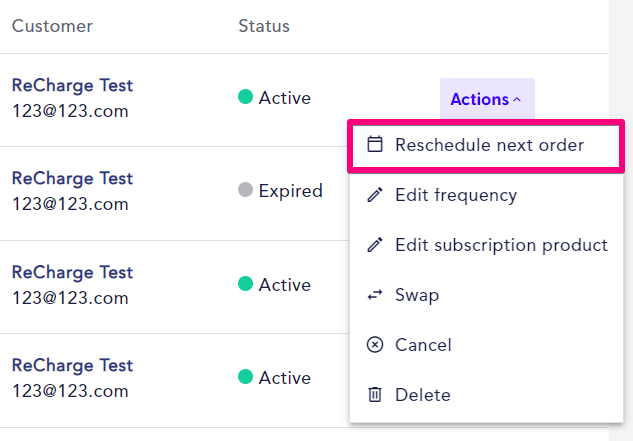Choose Swap from actions menu
The width and height of the screenshot is (633, 441).
[486, 295]
